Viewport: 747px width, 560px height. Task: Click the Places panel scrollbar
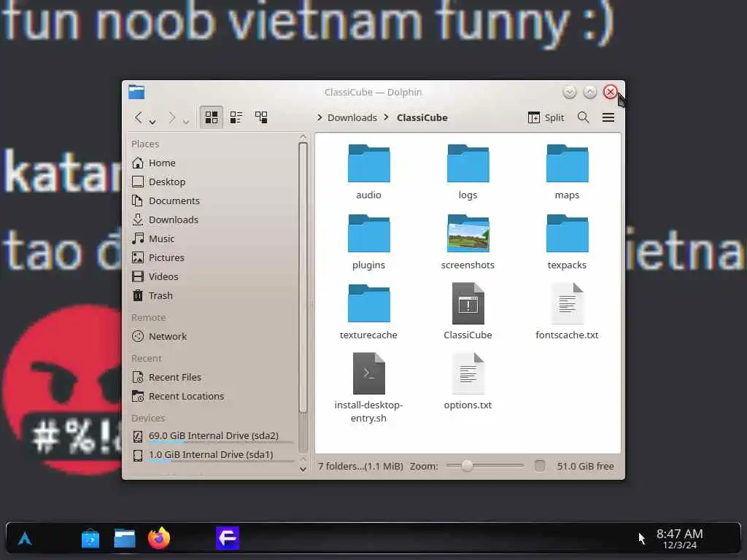coord(303,278)
